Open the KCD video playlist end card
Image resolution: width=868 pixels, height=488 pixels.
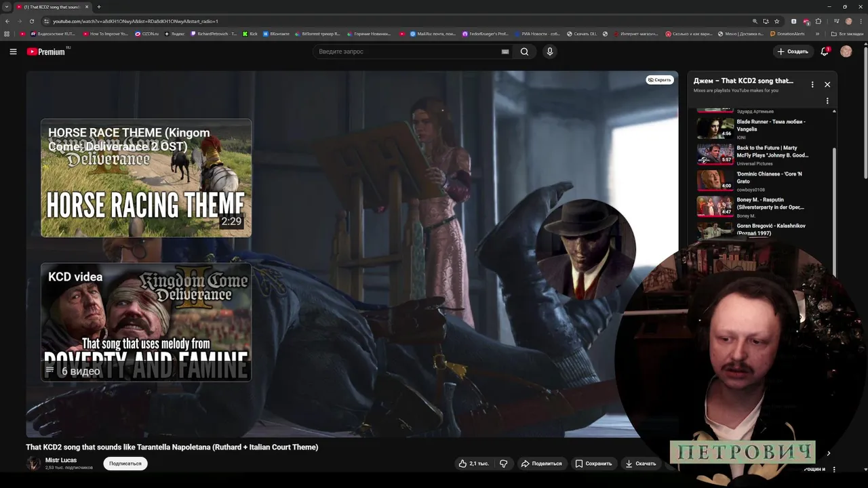pyautogui.click(x=146, y=322)
